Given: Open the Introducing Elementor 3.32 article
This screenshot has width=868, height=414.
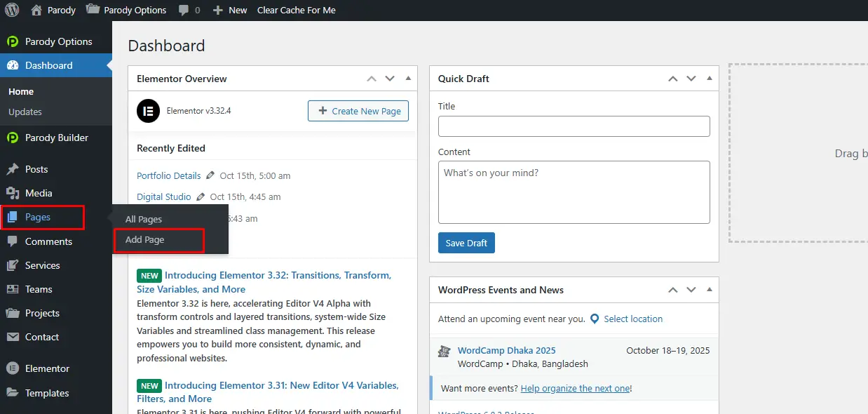Looking at the screenshot, I should click(x=264, y=282).
